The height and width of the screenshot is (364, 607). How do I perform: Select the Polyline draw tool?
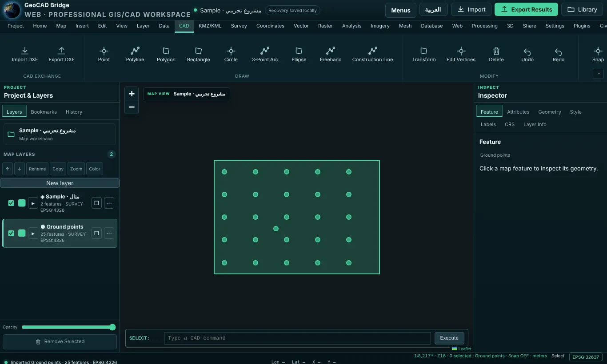pyautogui.click(x=135, y=55)
